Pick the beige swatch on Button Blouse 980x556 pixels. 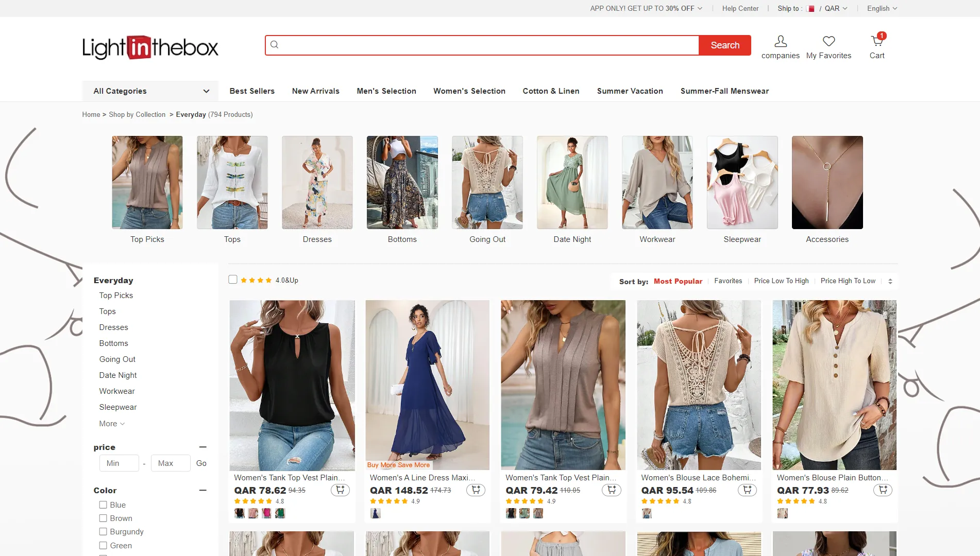click(783, 513)
